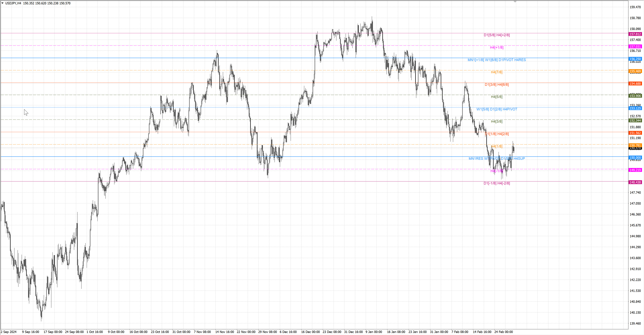Click the 148.438 pink price tag
Screen dimensions: 644x335
point(635,182)
